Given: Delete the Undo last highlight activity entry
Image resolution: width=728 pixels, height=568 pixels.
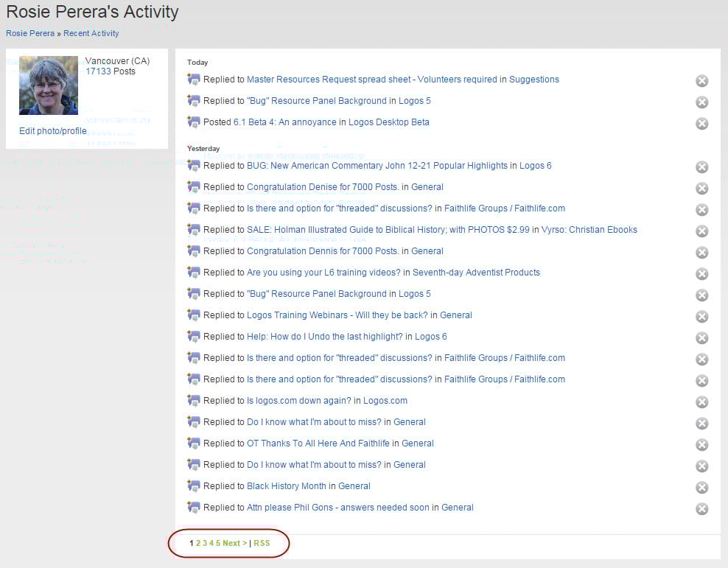Looking at the screenshot, I should pos(701,338).
